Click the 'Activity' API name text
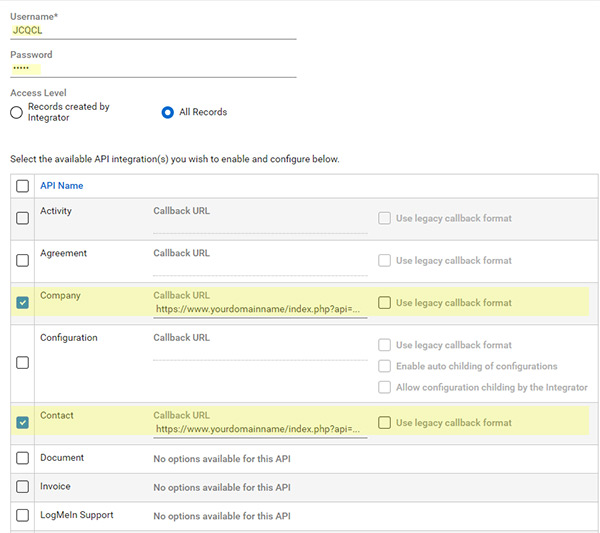 click(56, 211)
